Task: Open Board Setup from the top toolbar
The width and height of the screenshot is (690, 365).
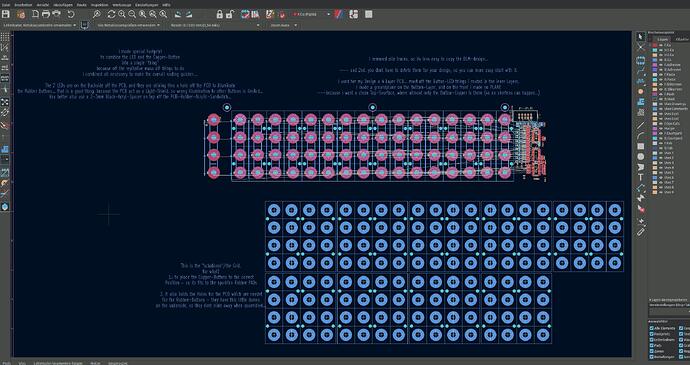Action: pos(21,15)
